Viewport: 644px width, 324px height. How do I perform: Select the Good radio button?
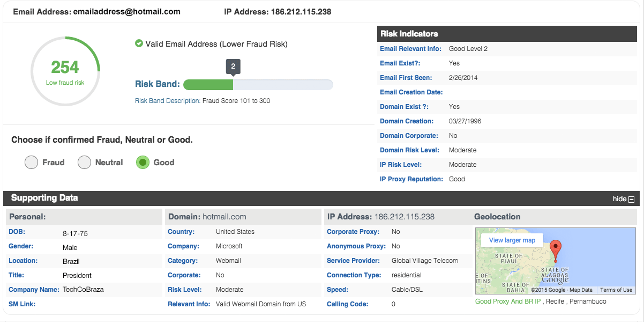[143, 163]
